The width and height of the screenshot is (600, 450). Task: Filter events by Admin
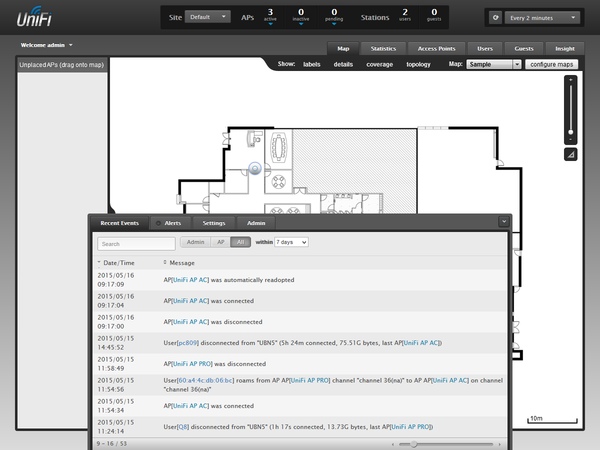click(x=195, y=242)
